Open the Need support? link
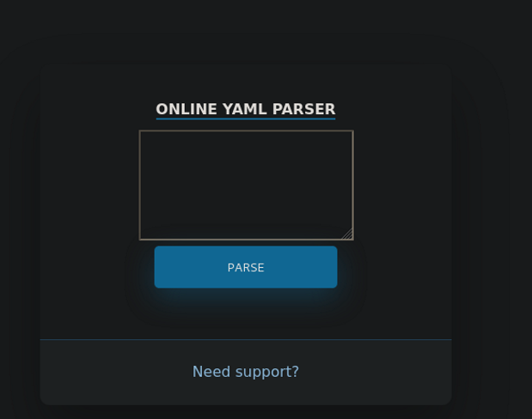This screenshot has height=419, width=532. [x=246, y=372]
